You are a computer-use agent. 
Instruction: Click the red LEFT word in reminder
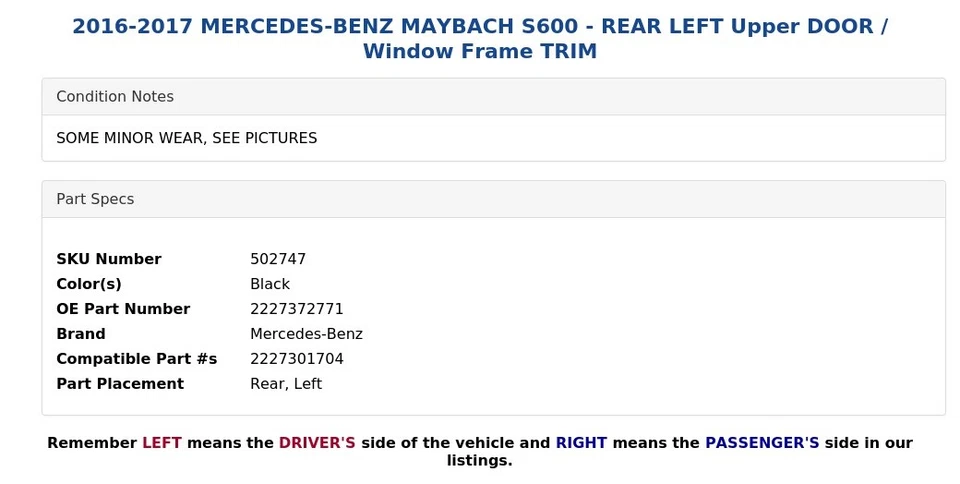162,443
